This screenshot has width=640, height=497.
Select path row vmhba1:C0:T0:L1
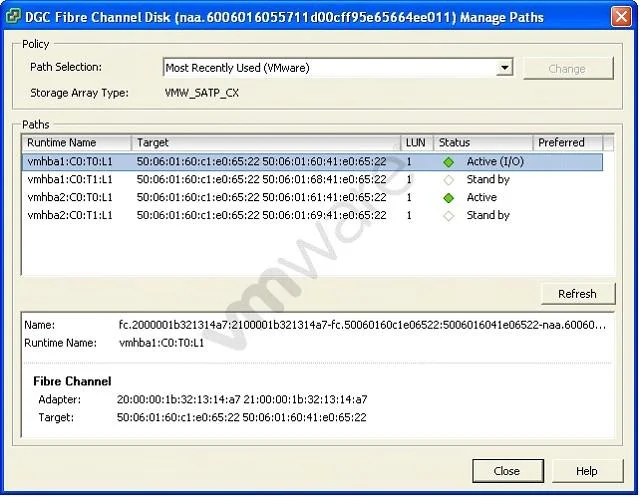pyautogui.click(x=312, y=162)
